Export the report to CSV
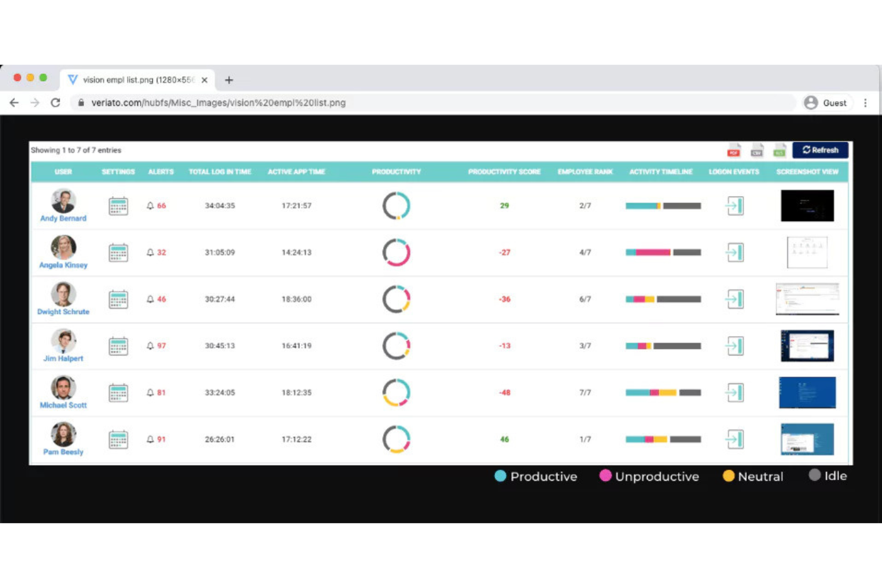This screenshot has height=588, width=882. 756,150
